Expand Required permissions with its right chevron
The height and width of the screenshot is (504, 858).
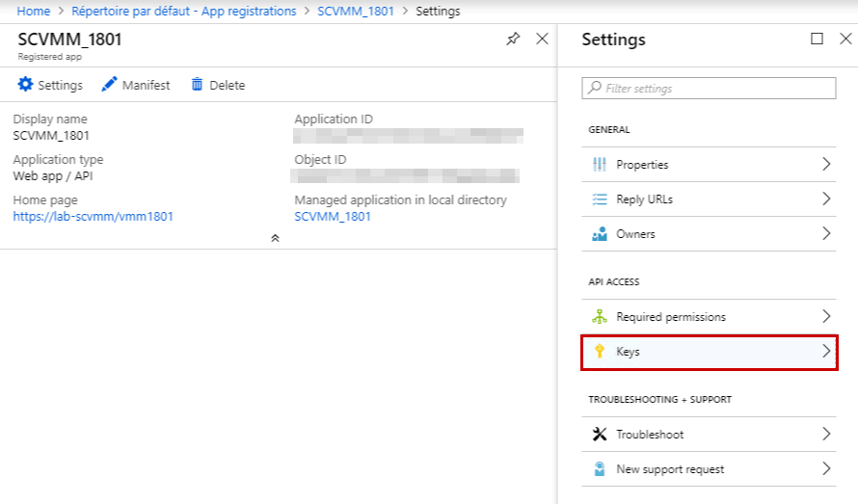pyautogui.click(x=826, y=316)
